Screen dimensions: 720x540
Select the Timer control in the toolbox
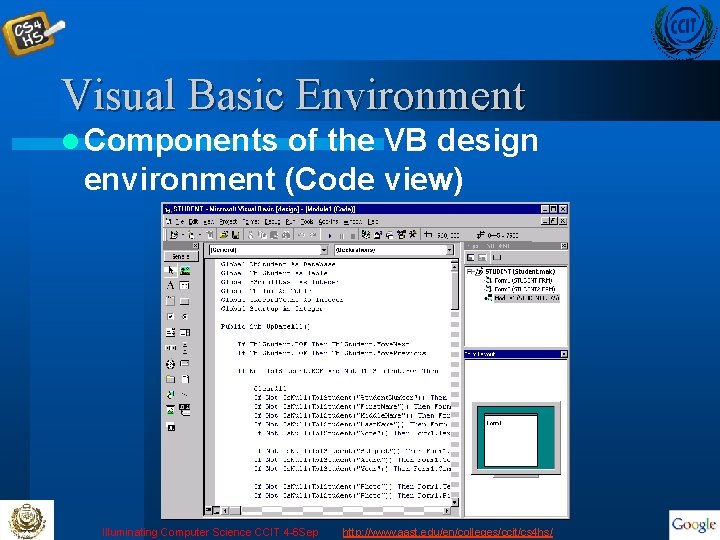click(x=170, y=364)
